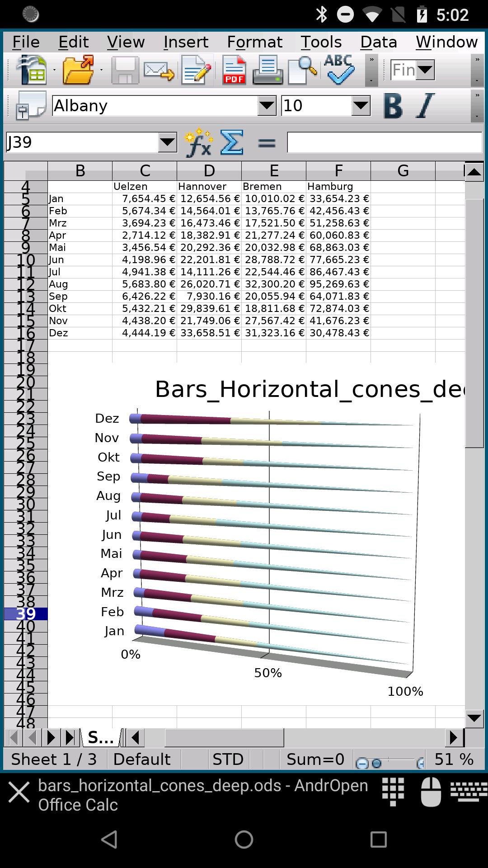Expand the Name Box J39 dropdown

click(167, 143)
